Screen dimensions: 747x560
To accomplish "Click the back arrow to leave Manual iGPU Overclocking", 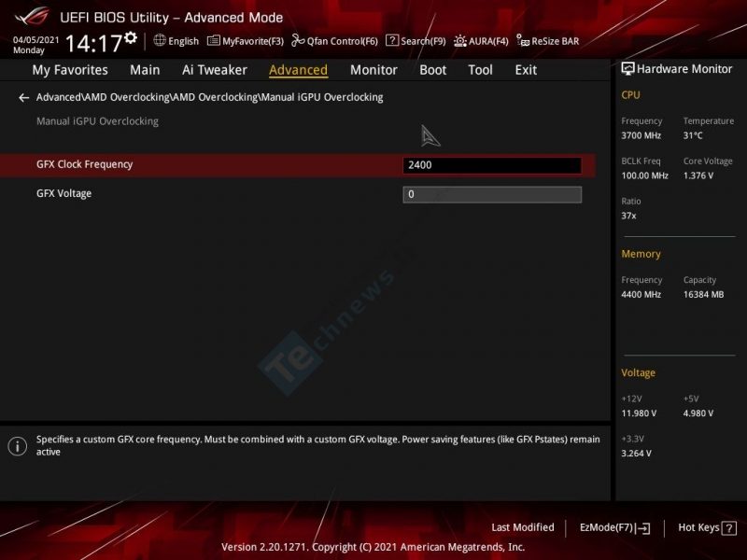I will point(24,97).
